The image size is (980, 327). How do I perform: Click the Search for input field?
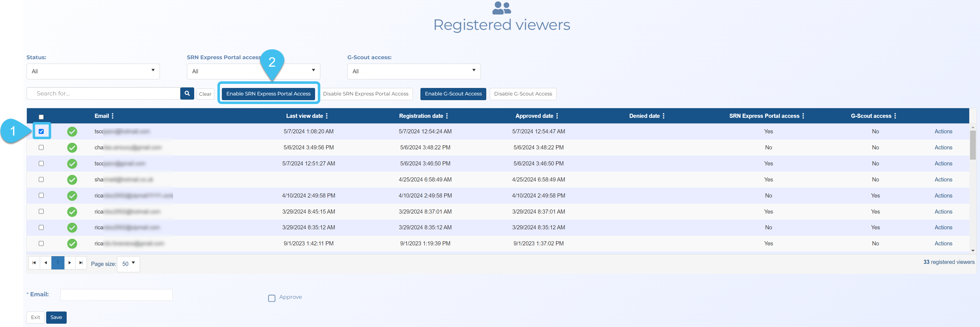103,93
